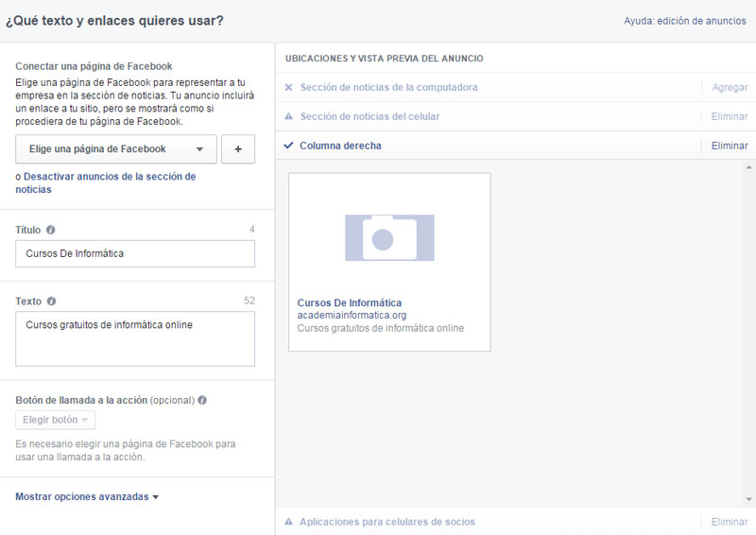Click the Título input field
Screen dimensions: 756x535
[x=135, y=253]
